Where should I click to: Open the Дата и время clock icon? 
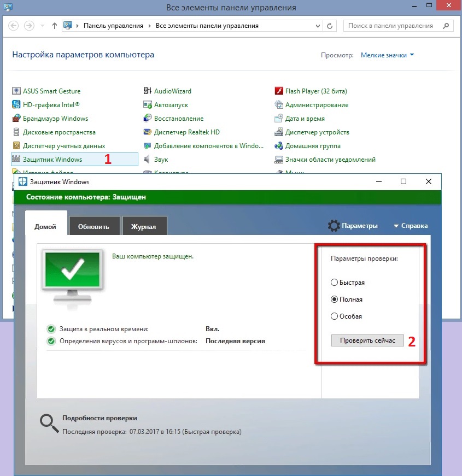pyautogui.click(x=278, y=118)
